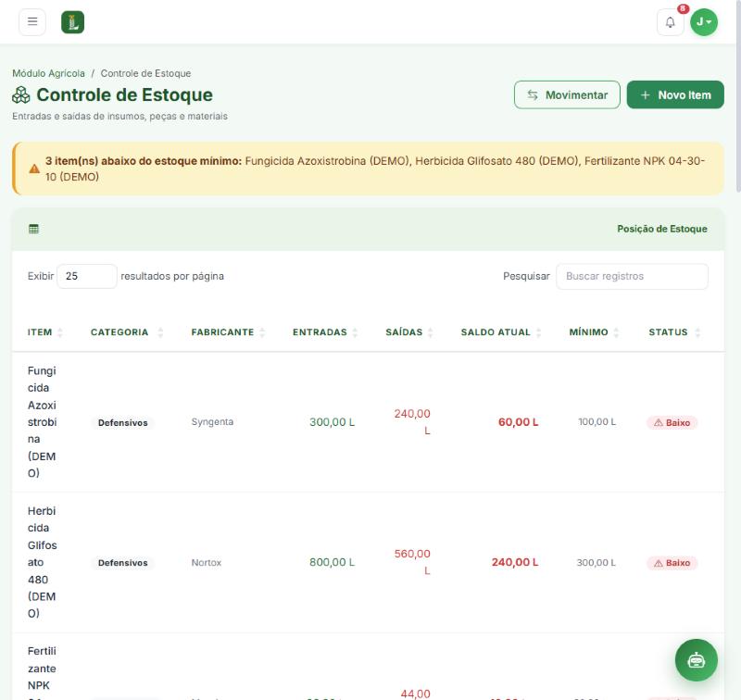This screenshot has height=700, width=741.
Task: Click the Nortox manufacturer cell
Action: click(206, 563)
